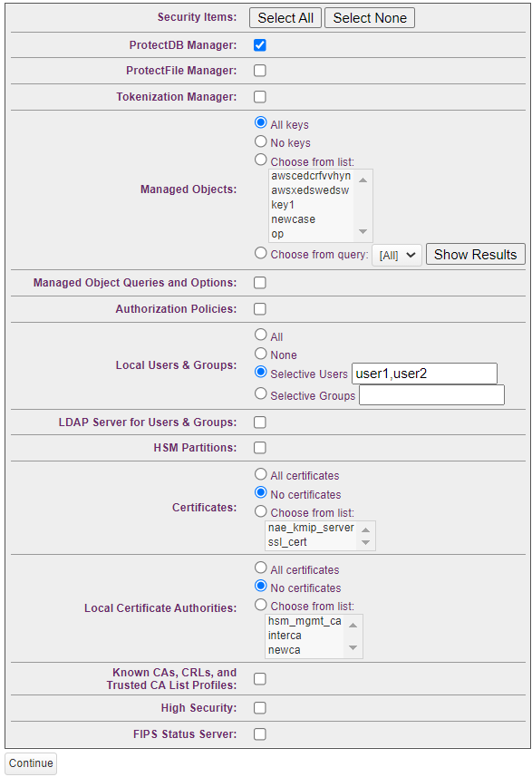Image resolution: width=532 pixels, height=777 pixels.
Task: Choose All certificates for Certificates section
Action: (x=260, y=474)
